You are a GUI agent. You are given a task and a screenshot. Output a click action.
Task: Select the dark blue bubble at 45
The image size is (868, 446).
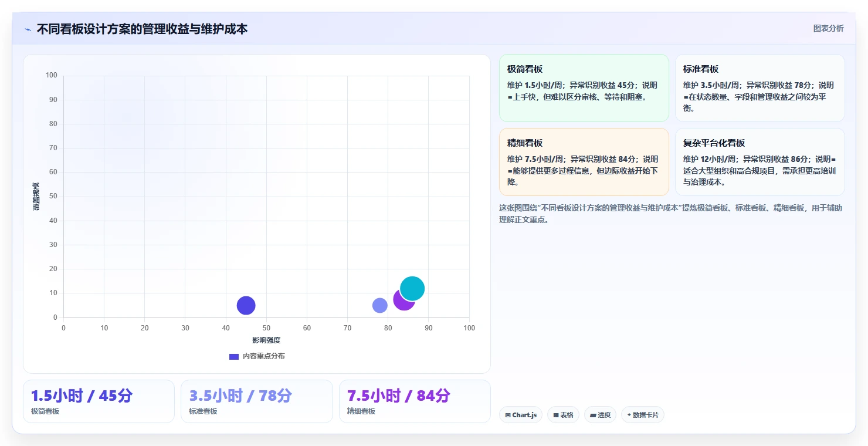click(246, 305)
